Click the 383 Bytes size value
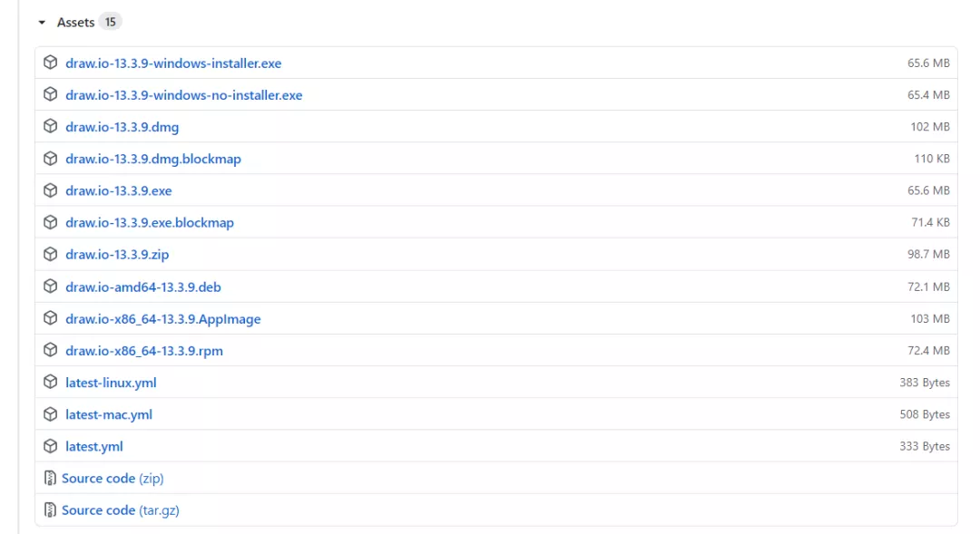 tap(925, 383)
